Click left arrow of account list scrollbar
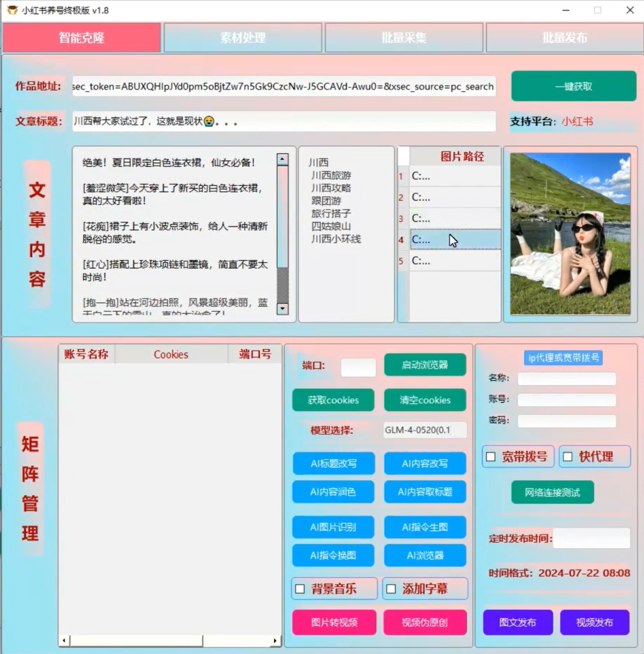 [64, 641]
